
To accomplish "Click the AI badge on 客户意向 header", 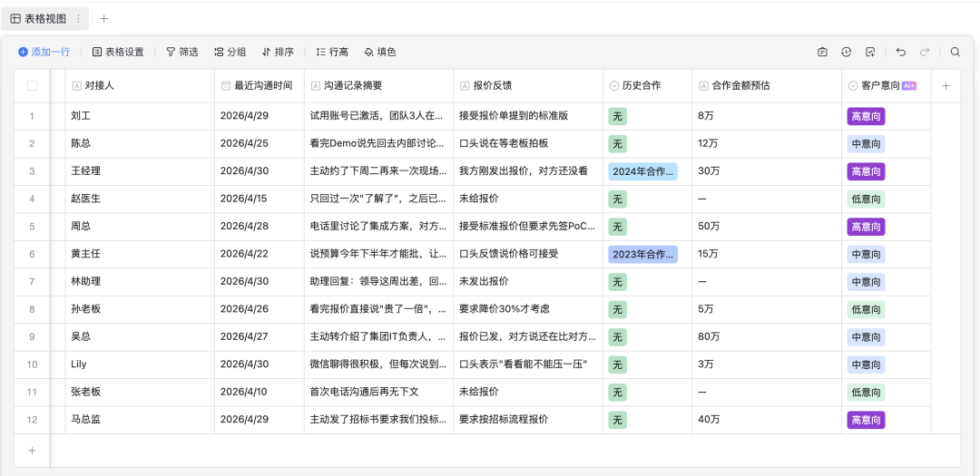I will (x=909, y=86).
